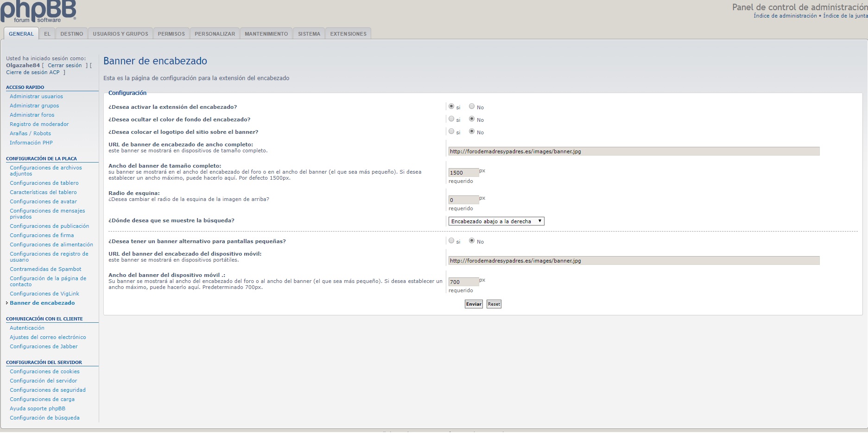Click the full-width banner URL field
Screen dimensions: 868x433
[634, 151]
